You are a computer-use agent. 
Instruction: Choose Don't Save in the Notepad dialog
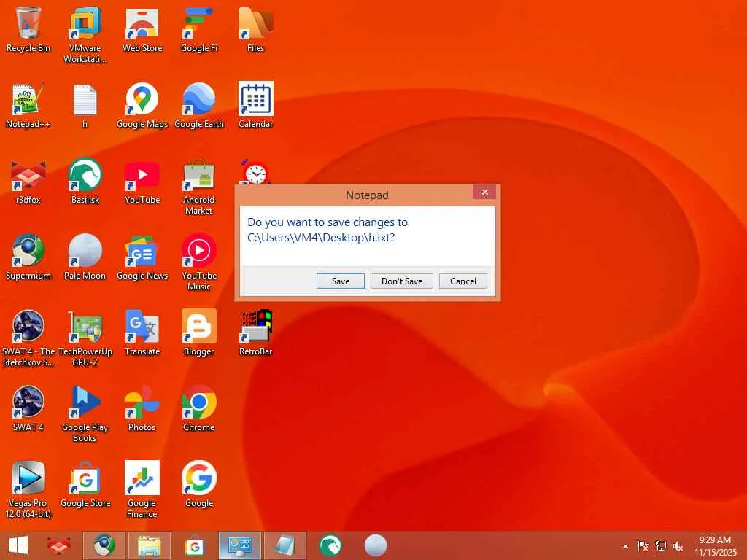point(402,281)
